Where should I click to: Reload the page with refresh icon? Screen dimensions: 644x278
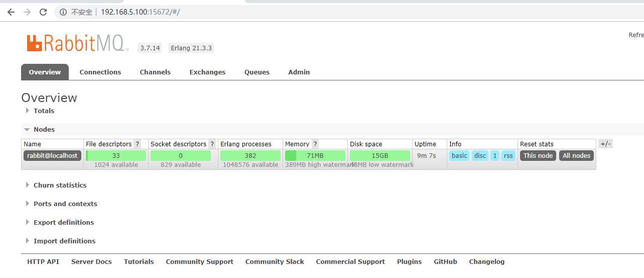click(x=43, y=12)
